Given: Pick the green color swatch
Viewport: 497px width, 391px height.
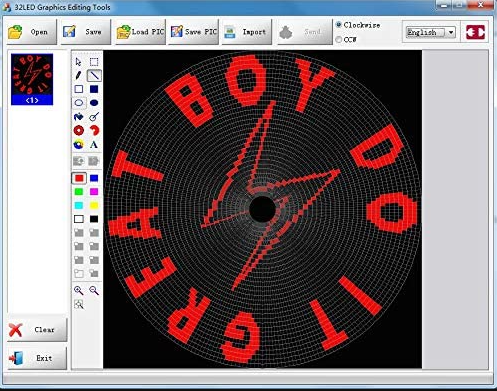Looking at the screenshot, I should (79, 192).
